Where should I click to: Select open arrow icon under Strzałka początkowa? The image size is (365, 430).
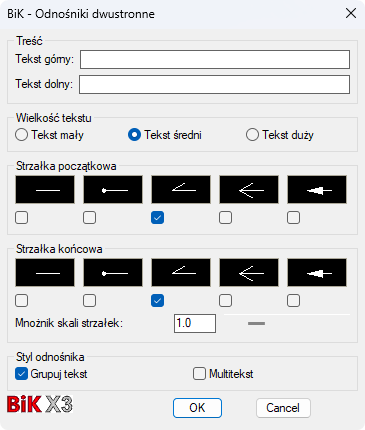[249, 190]
